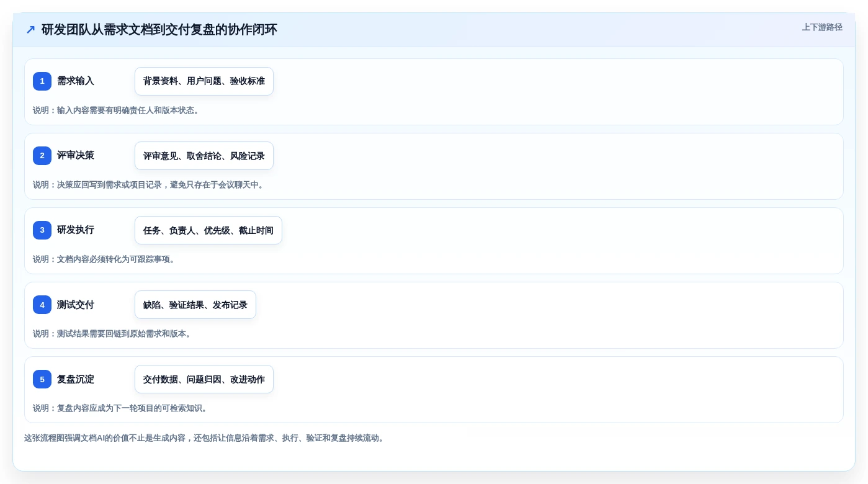
Task: Click the step 1 number badge
Action: pos(42,81)
